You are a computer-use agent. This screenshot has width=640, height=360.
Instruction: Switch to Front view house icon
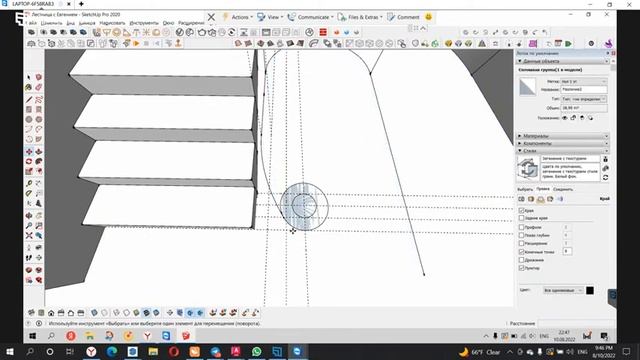click(51, 313)
